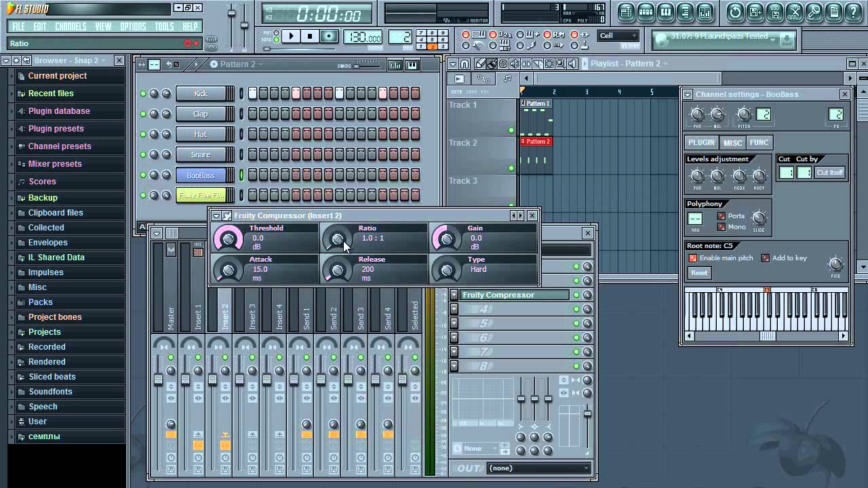Viewport: 868px width, 488px height.
Task: Open the CHANNELS menu
Action: click(x=71, y=27)
